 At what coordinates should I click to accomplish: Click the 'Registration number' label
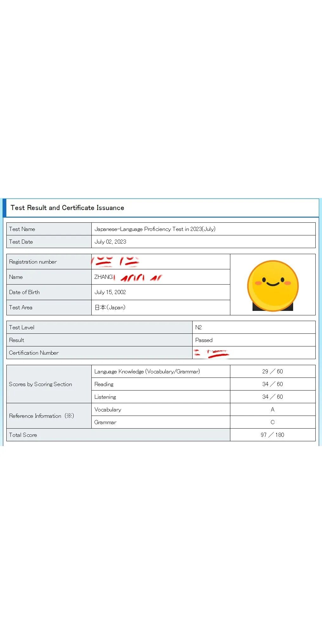point(33,262)
